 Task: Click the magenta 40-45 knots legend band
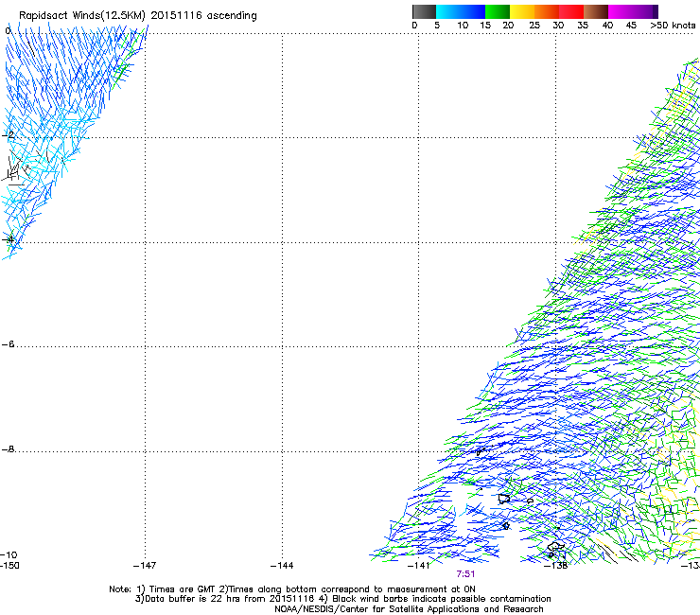pos(621,11)
